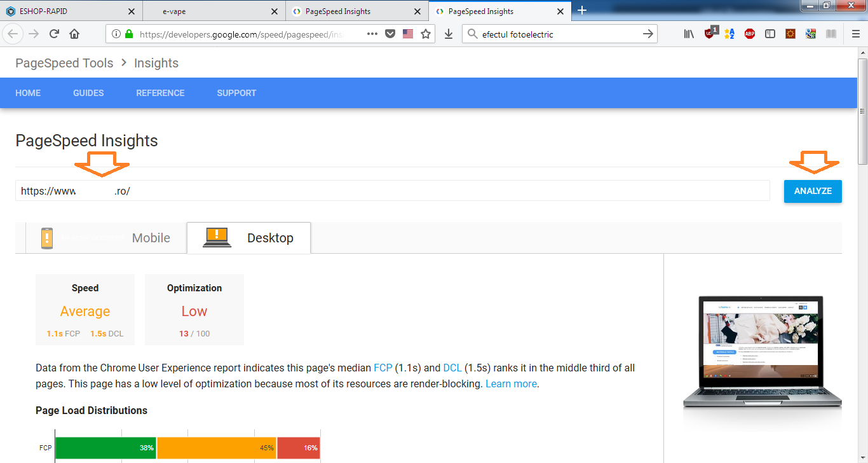Click the ANALYZE button
The image size is (868, 463).
(x=813, y=191)
